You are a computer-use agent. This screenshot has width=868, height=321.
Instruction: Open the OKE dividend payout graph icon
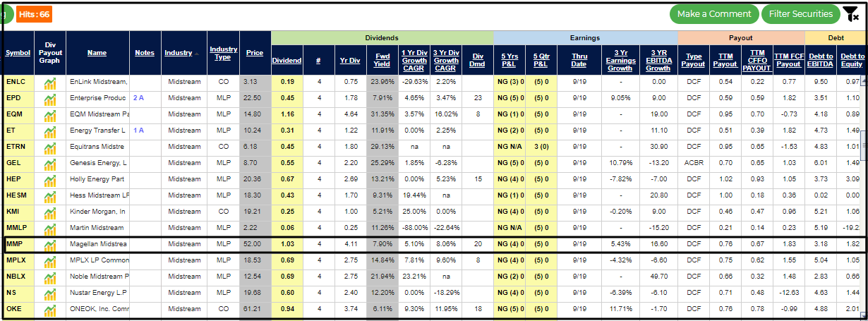(x=50, y=309)
